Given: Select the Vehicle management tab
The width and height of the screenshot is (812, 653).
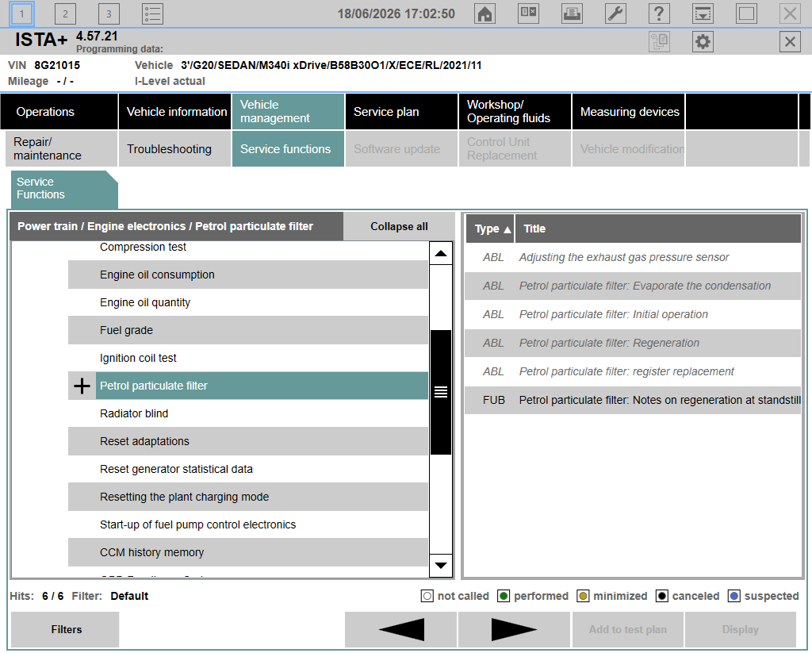Looking at the screenshot, I should click(x=288, y=112).
